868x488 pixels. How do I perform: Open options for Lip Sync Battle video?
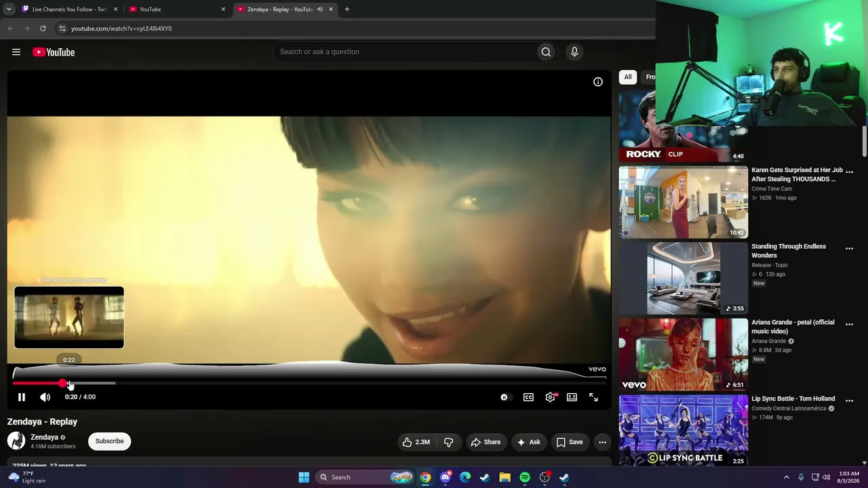pos(849,401)
